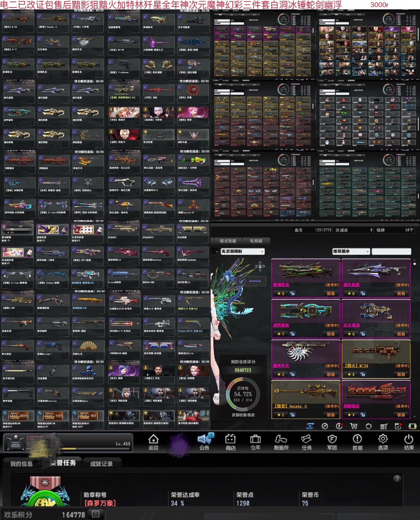The height and width of the screenshot is (520, 420).
Task: Click the checklist toolbar icon
Action: (384, 426)
